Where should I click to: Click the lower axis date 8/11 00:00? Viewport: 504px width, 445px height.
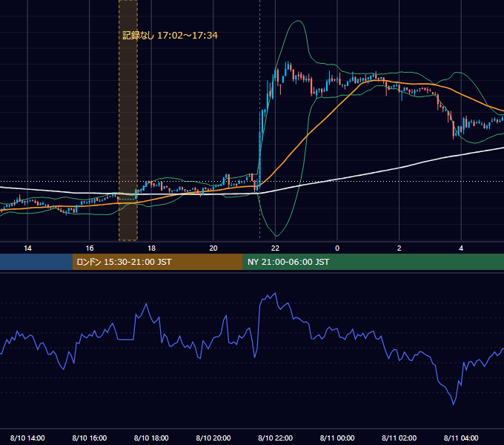coord(337,438)
